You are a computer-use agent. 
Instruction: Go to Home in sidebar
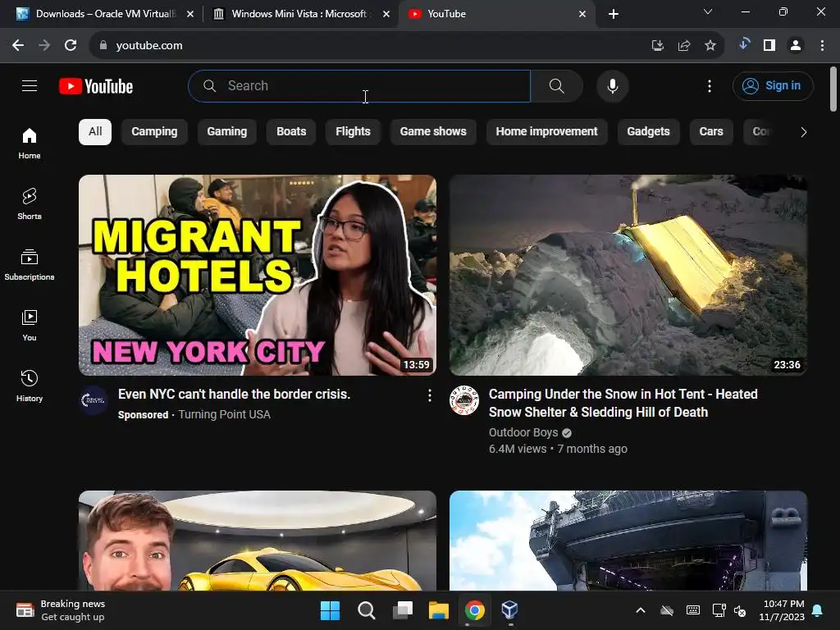(30, 143)
